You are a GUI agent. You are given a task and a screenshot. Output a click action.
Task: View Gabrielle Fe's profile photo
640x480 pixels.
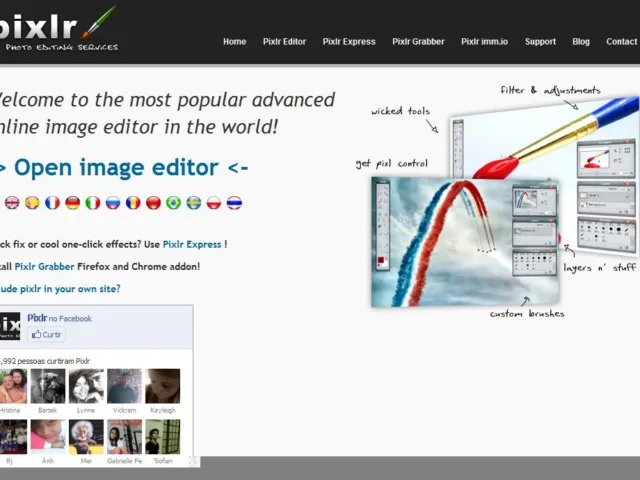coord(124,437)
